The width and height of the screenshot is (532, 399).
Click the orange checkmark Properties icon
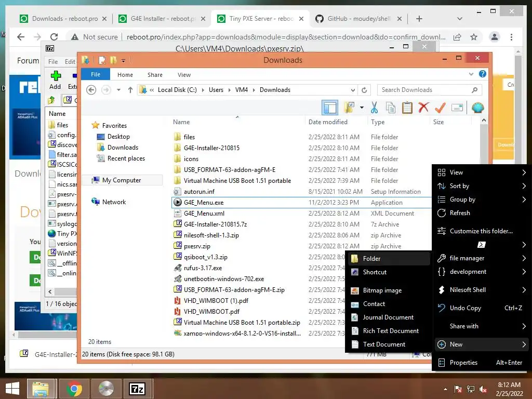440,108
